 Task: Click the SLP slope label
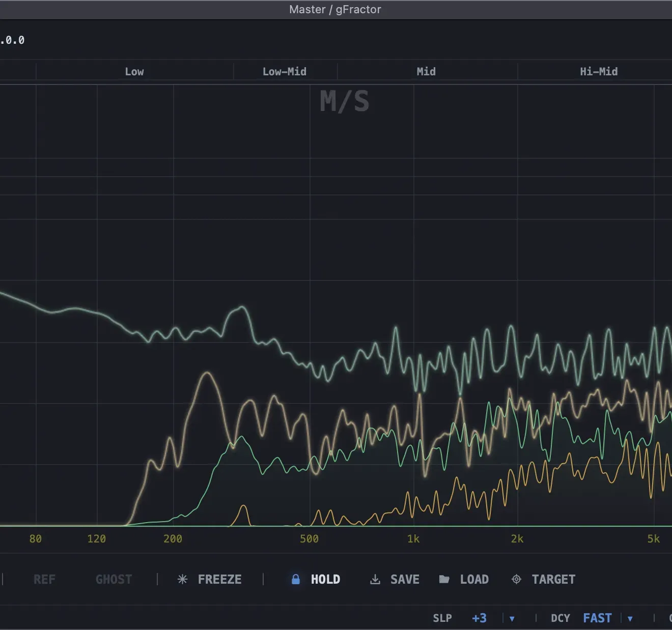(442, 618)
